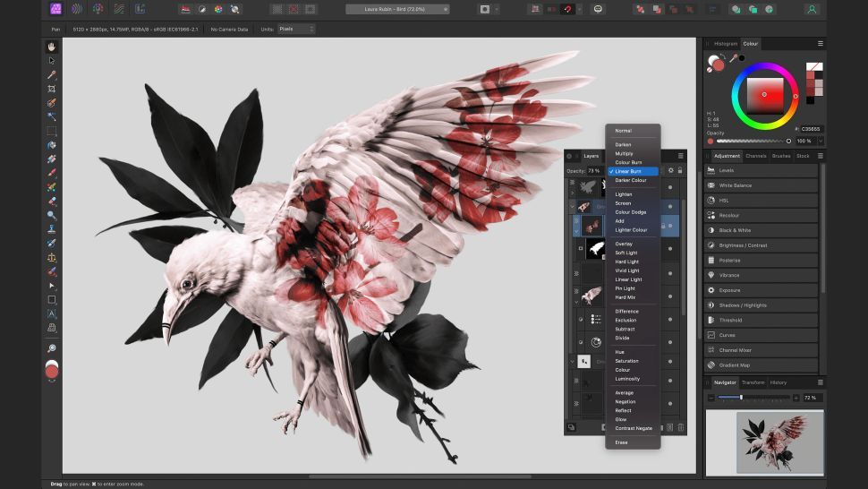The image size is (868, 489).
Task: Click the Photo persona icon
Action: tap(55, 9)
